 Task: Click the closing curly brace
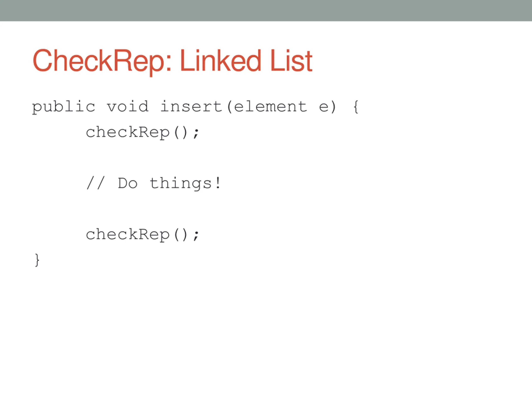37,260
